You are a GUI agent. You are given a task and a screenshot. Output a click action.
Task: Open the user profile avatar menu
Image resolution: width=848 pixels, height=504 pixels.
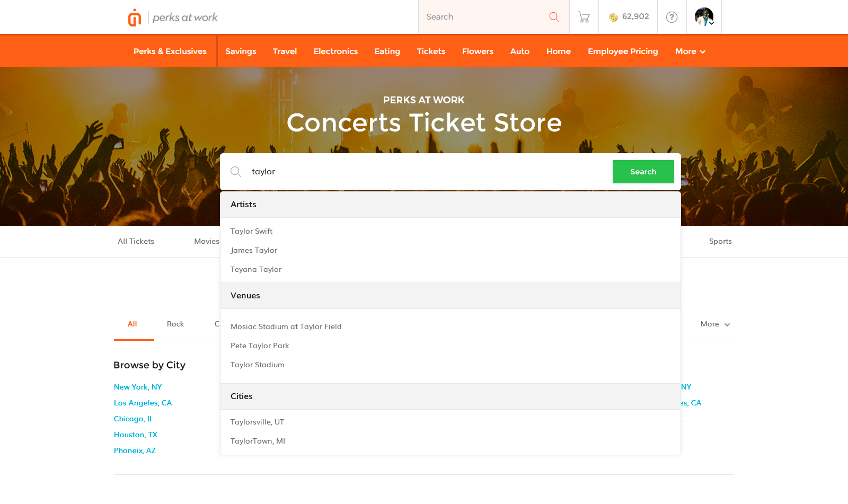[704, 17]
